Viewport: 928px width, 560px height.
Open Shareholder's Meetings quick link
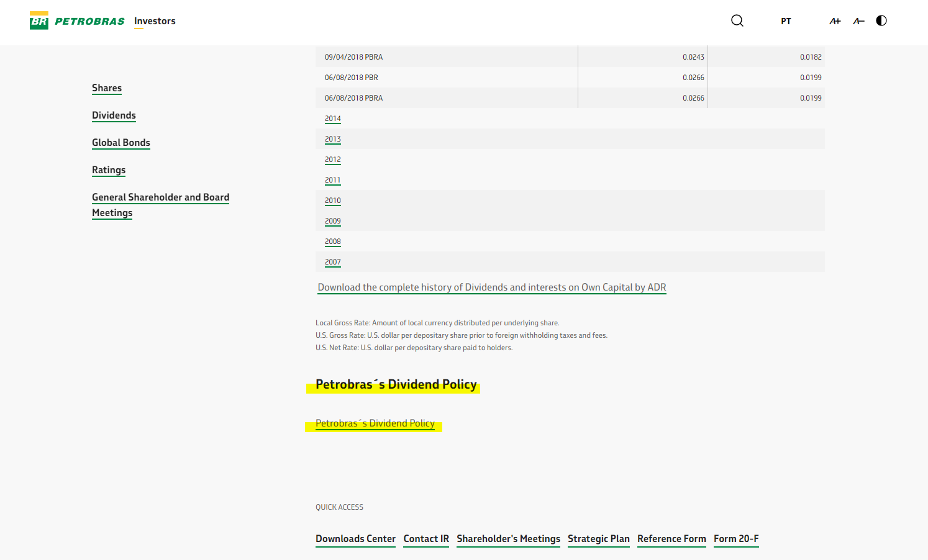tap(509, 539)
